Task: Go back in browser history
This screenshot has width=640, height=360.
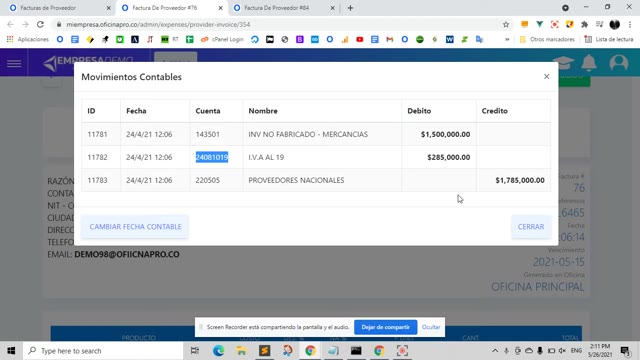Action: (11, 24)
